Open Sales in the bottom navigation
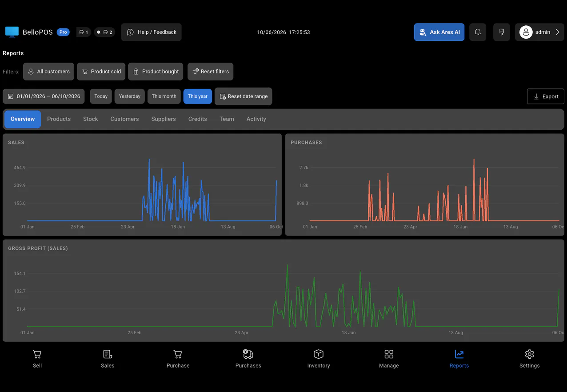Screen dimensions: 567x392 (x=108, y=359)
